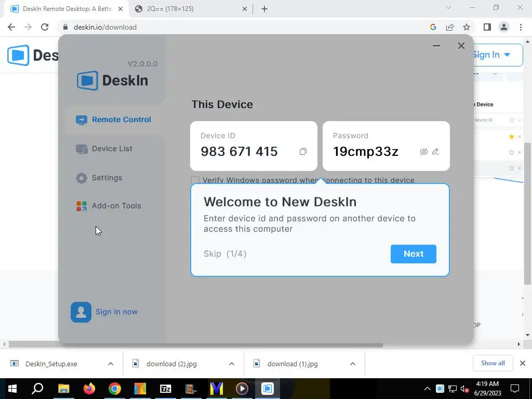Go back in Chrome browser

(x=11, y=27)
